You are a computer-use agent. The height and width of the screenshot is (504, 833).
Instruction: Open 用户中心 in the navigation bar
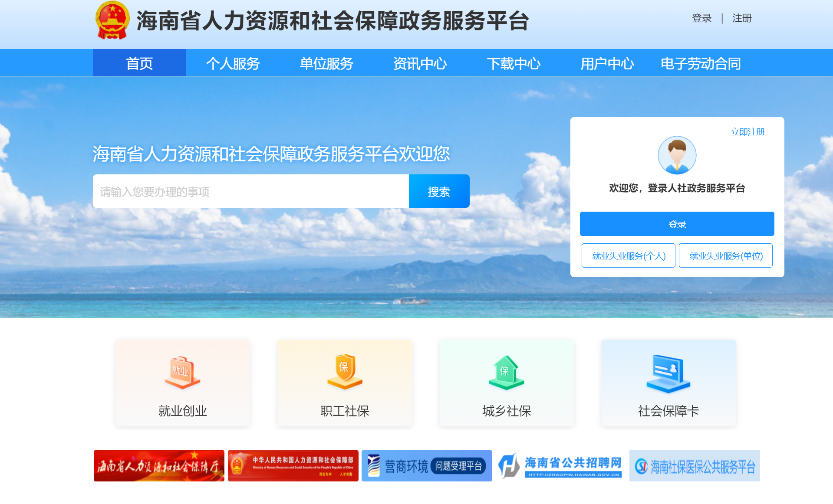607,63
